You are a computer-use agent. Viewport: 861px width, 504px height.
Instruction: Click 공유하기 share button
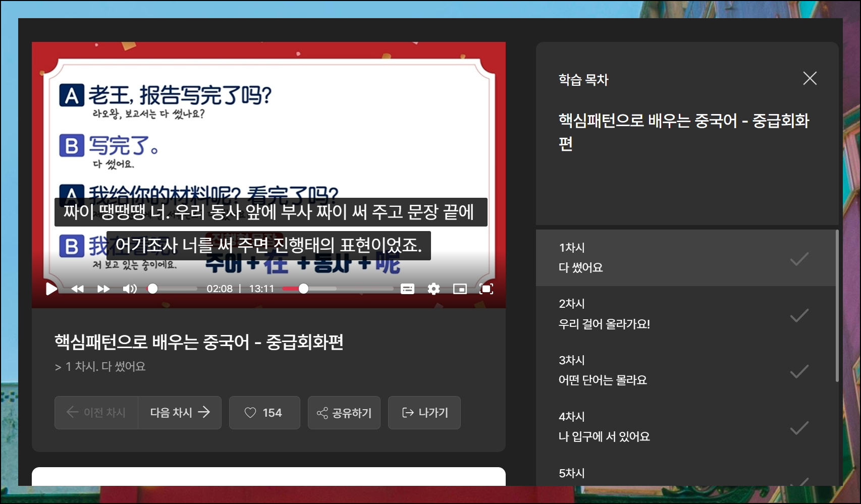click(344, 413)
